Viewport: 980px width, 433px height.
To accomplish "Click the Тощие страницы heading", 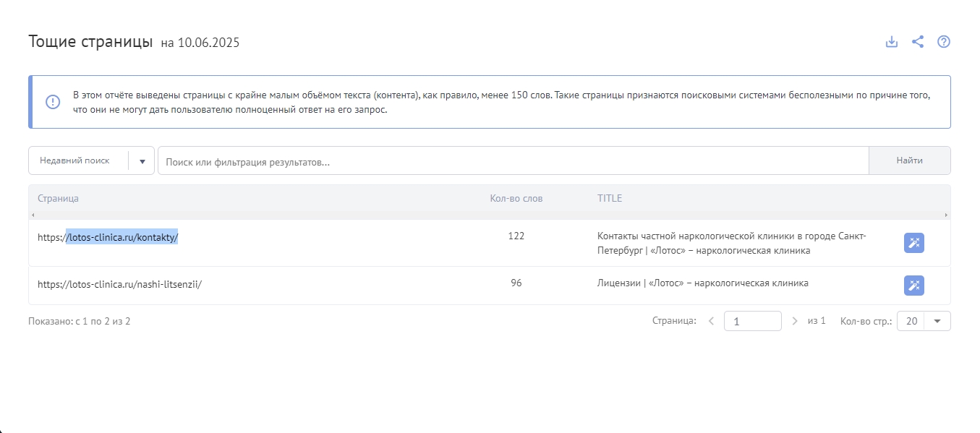I will click(x=90, y=41).
